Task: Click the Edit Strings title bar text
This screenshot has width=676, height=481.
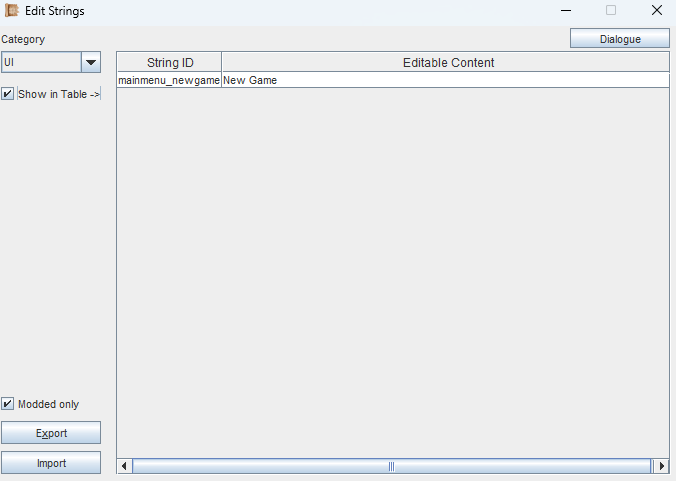Action: (55, 11)
